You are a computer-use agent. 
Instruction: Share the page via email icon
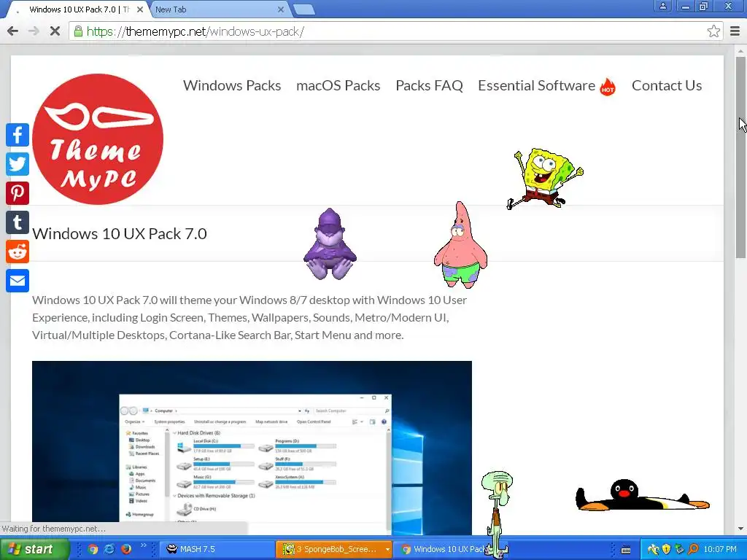pyautogui.click(x=18, y=281)
